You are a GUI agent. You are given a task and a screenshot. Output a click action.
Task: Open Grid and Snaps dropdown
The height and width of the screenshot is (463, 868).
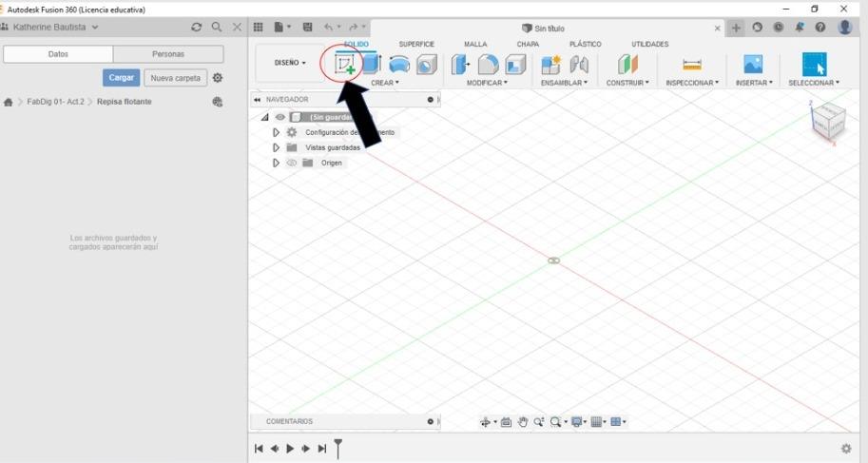(x=598, y=422)
